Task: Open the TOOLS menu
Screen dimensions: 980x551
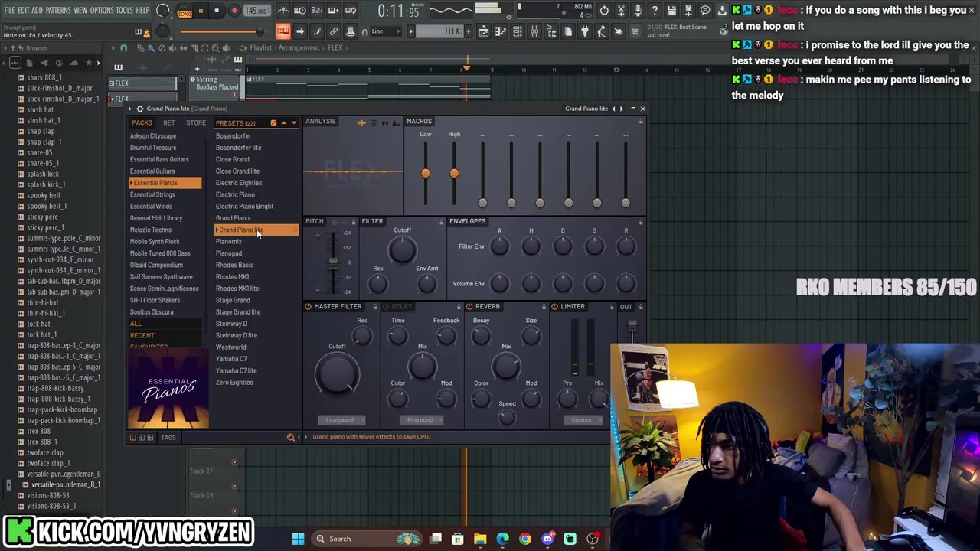Action: [x=125, y=11]
